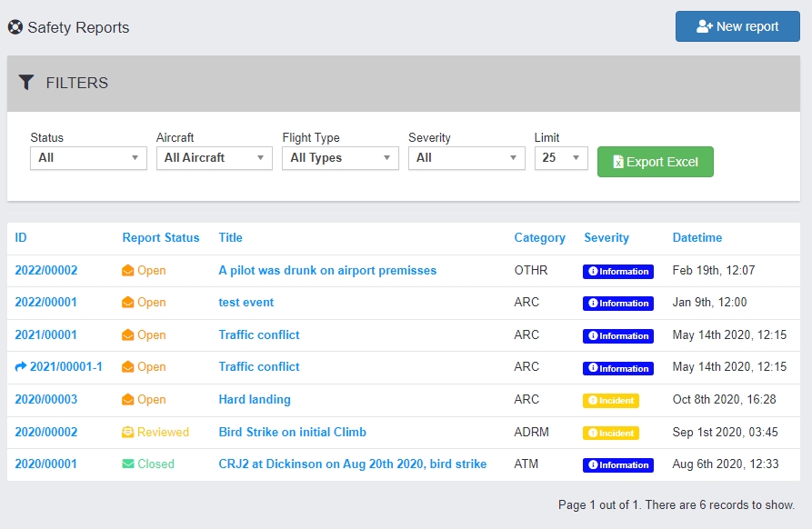Image resolution: width=812 pixels, height=529 pixels.
Task: Sort by Datetime column header
Action: (x=697, y=238)
